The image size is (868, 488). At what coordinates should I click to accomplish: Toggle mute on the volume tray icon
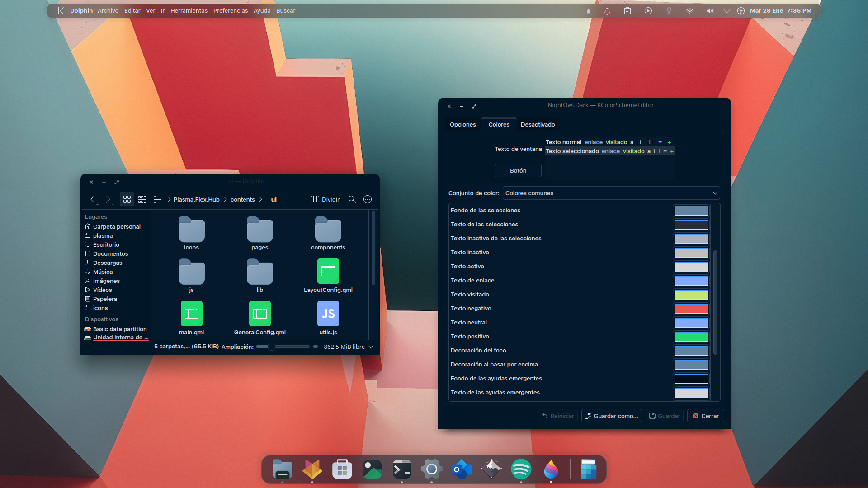pos(710,10)
